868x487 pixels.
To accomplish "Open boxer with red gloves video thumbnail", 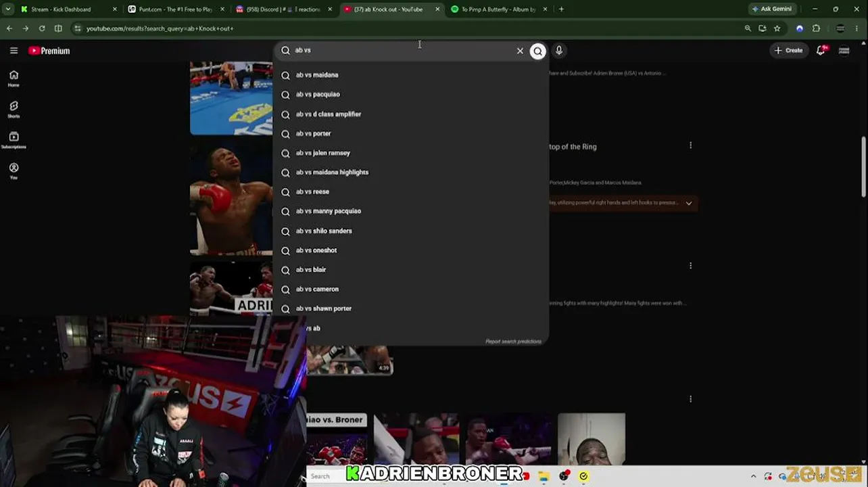I will pyautogui.click(x=231, y=199).
